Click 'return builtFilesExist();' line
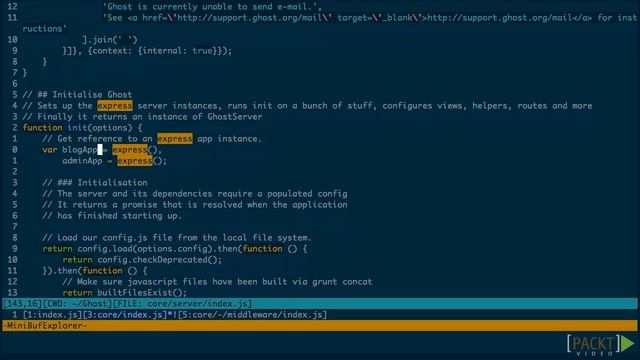This screenshot has width=640, height=360. tap(124, 293)
